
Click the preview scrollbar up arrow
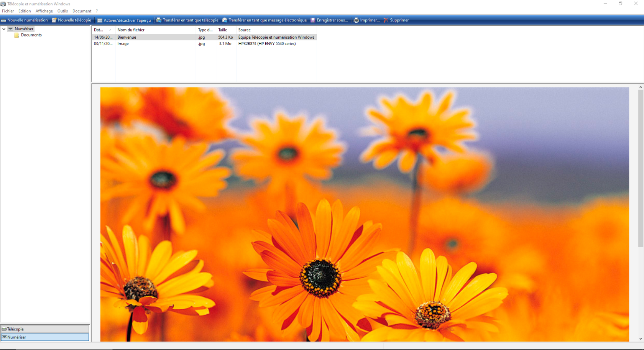click(x=641, y=87)
